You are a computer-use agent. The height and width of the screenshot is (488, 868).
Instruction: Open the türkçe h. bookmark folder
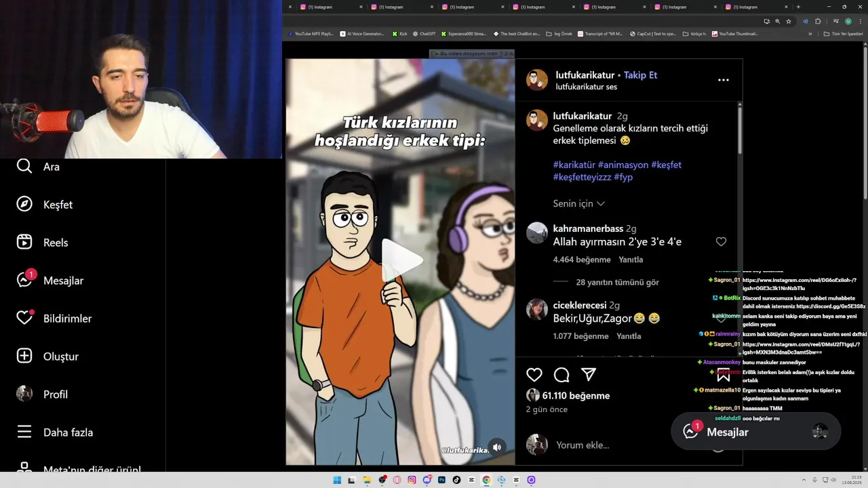click(694, 33)
